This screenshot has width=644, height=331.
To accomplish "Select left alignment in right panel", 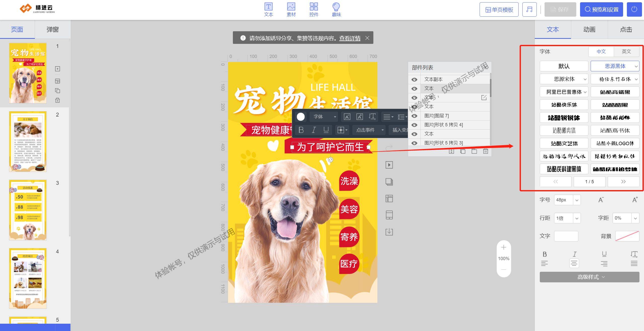I will pos(545,263).
